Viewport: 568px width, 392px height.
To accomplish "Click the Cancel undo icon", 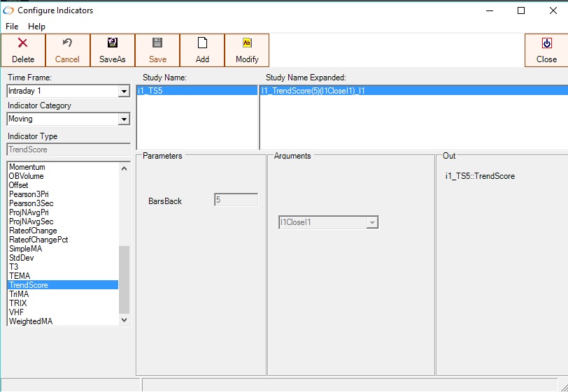I will (68, 43).
